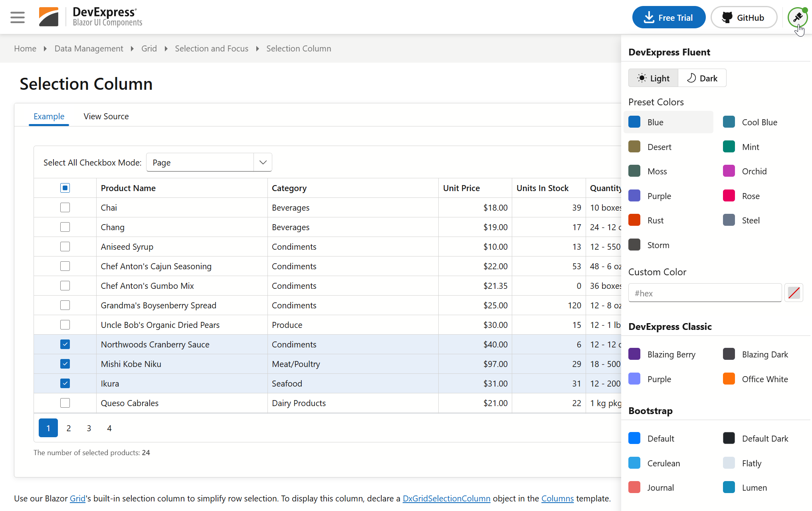Viewport: 812px width, 511px height.
Task: Switch to the View Source tab
Action: point(106,116)
